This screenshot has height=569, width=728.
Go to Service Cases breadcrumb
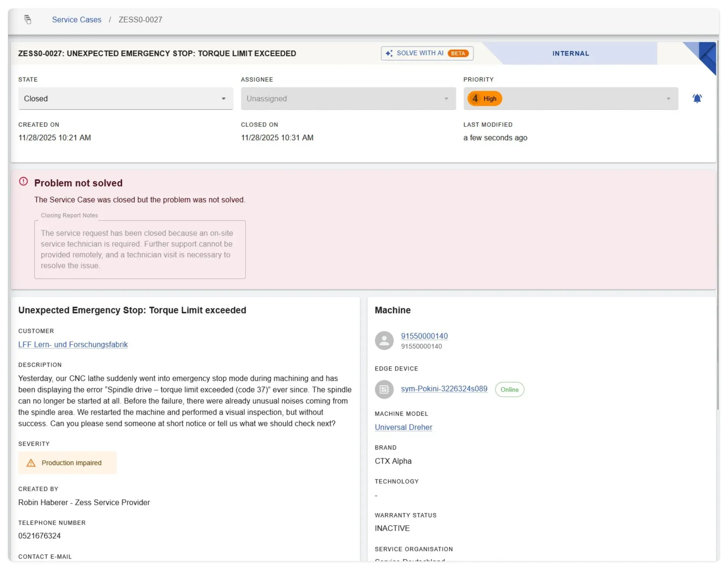pyautogui.click(x=77, y=20)
